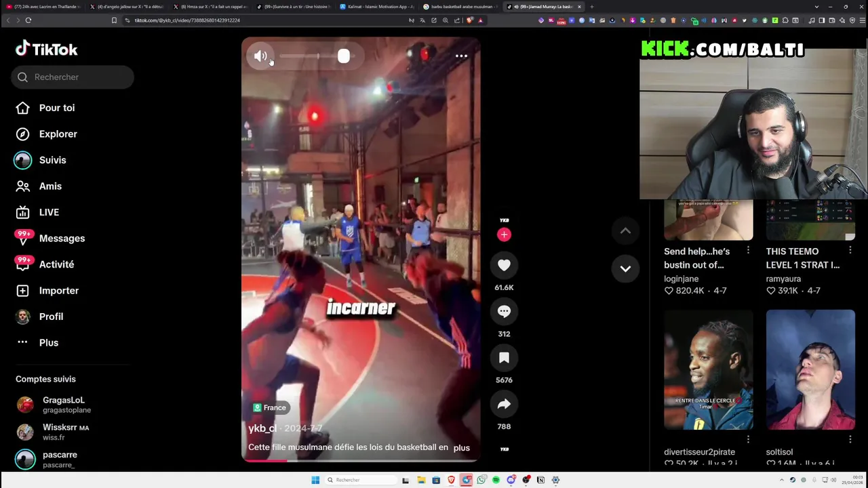The width and height of the screenshot is (868, 488).
Task: Share the video via arrow icon
Action: click(x=504, y=405)
